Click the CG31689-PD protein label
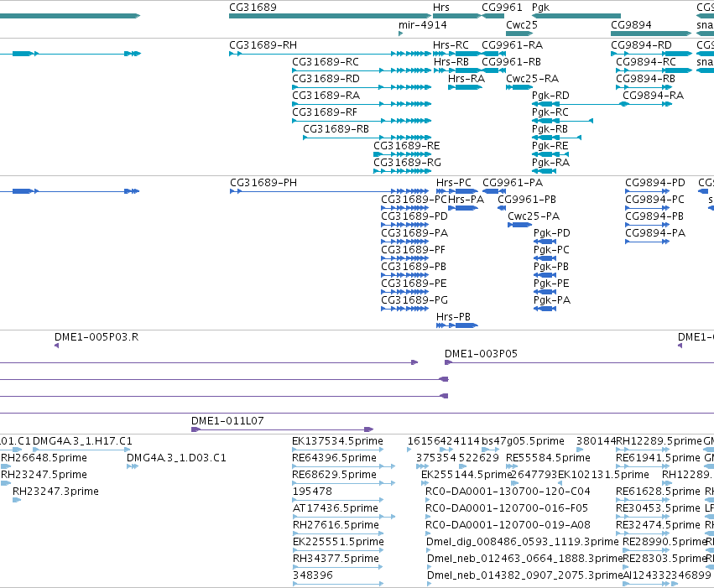The image size is (714, 588). [414, 216]
